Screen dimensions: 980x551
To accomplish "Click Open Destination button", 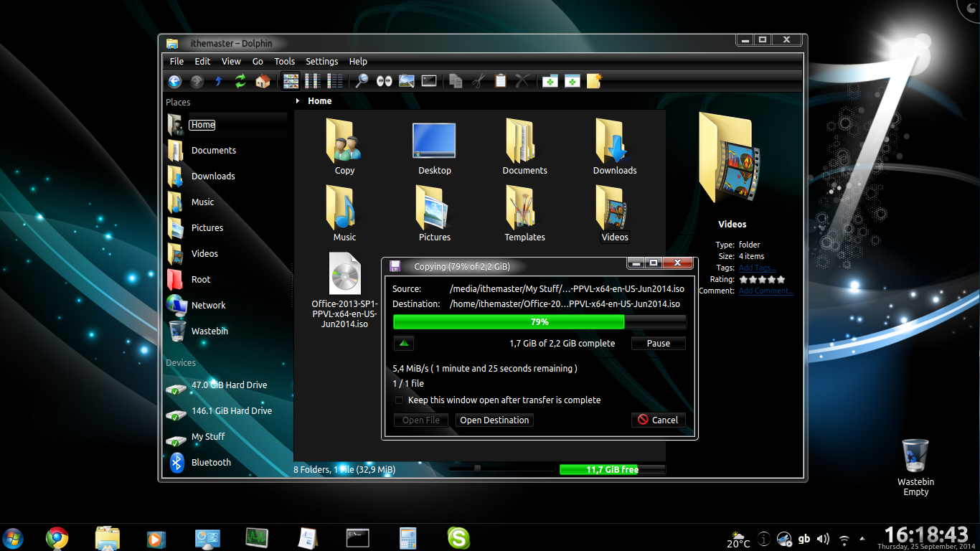I will [x=494, y=420].
